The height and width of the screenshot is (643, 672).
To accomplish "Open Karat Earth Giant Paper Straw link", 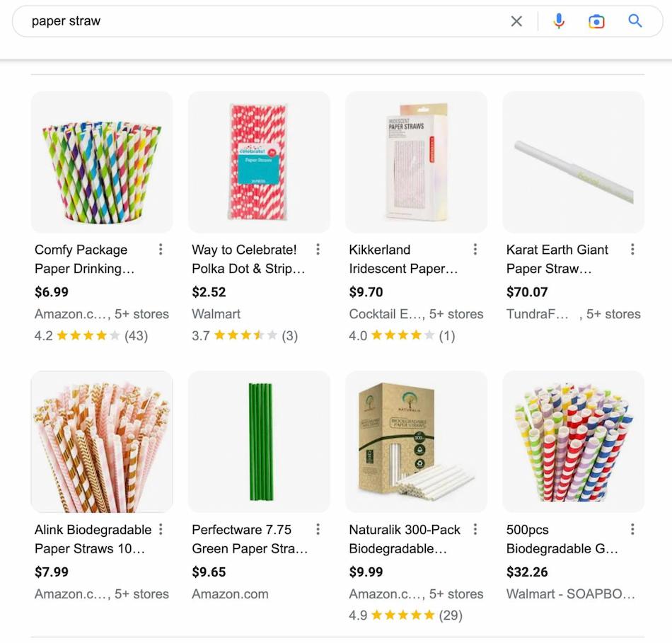I will 557,259.
